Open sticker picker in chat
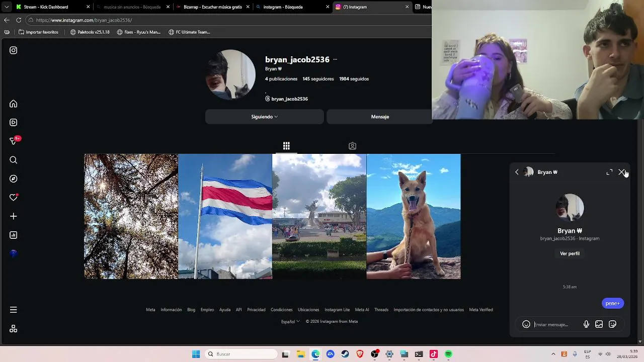This screenshot has width=644, height=362. [612, 324]
